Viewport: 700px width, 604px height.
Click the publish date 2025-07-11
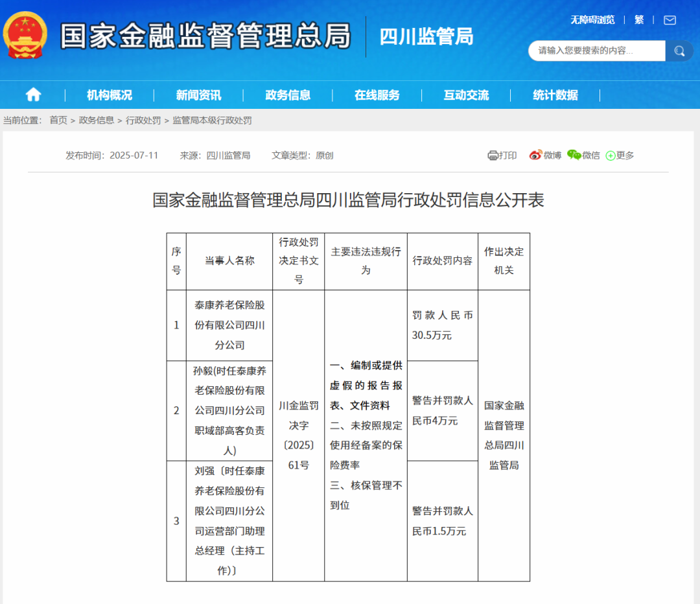point(134,156)
